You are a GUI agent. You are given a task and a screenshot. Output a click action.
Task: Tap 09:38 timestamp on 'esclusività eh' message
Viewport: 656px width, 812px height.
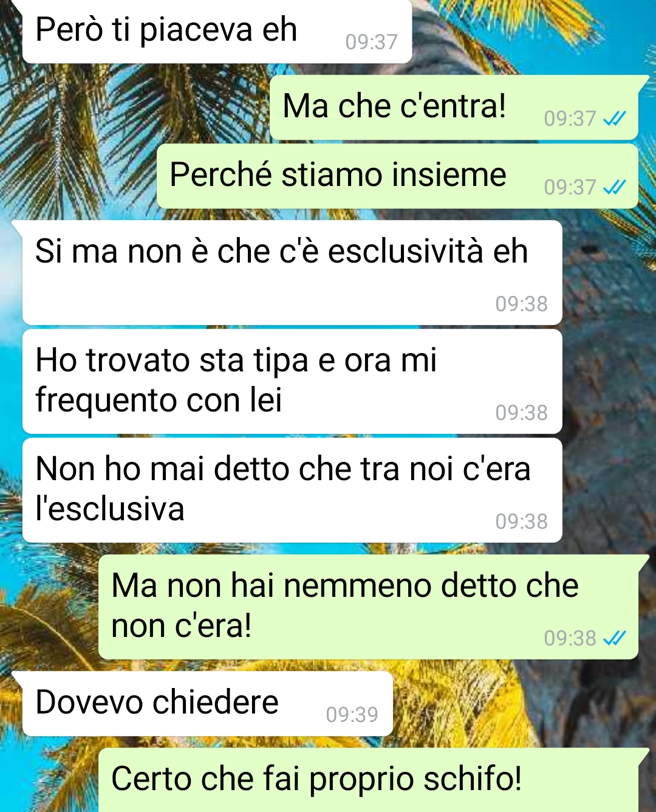click(521, 304)
